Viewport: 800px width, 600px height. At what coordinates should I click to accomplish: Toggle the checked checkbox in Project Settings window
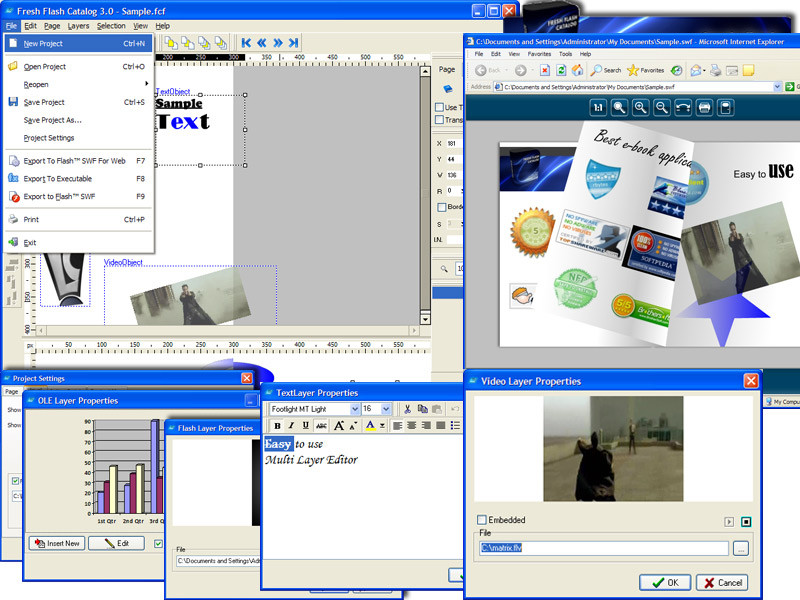[x=15, y=481]
